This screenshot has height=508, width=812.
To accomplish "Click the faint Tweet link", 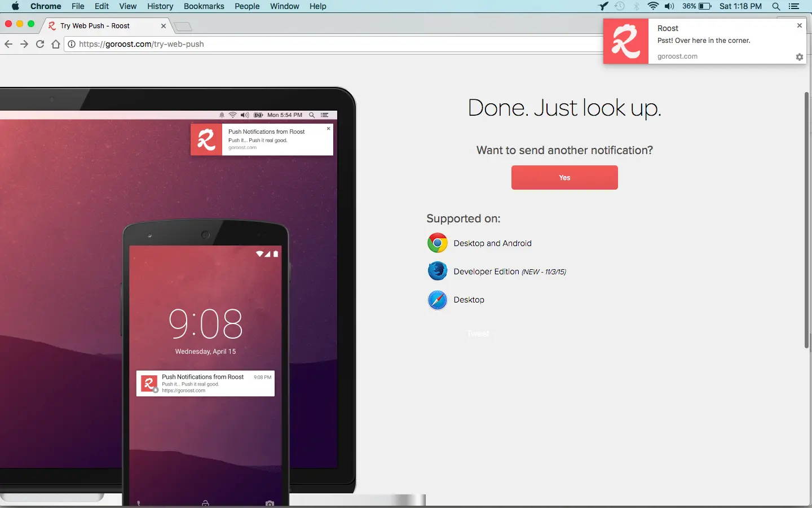I will (478, 334).
